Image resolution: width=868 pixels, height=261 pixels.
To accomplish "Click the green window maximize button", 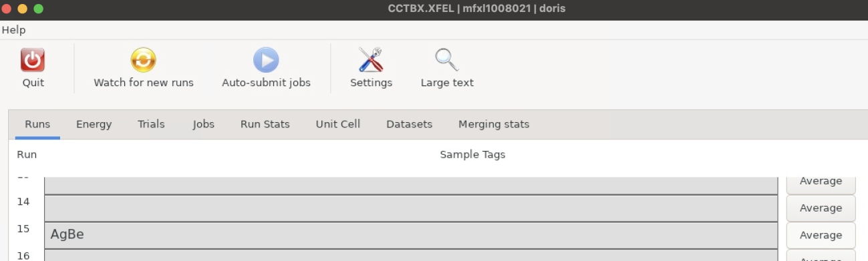I will [x=38, y=9].
